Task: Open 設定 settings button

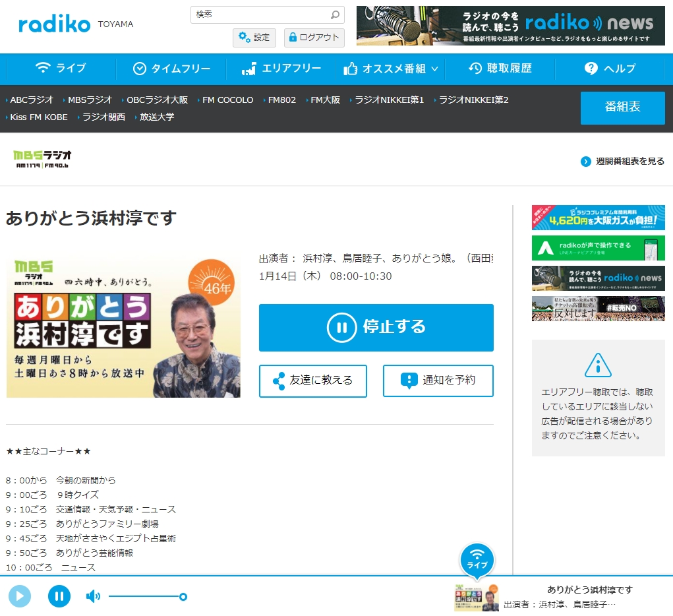Action: coord(254,38)
